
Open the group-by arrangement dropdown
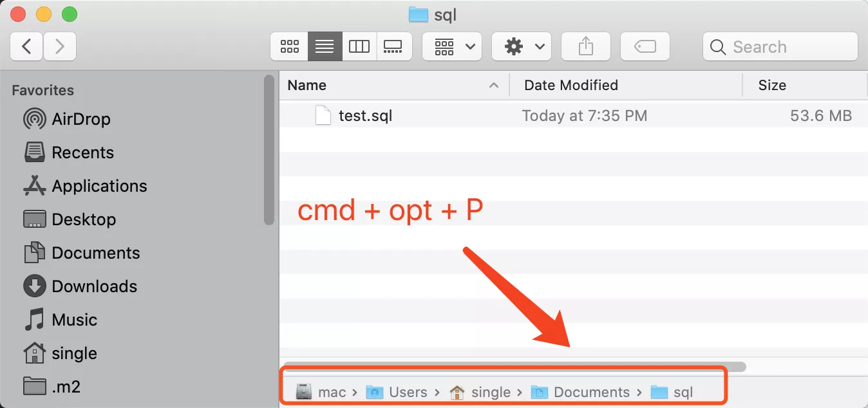[452, 46]
